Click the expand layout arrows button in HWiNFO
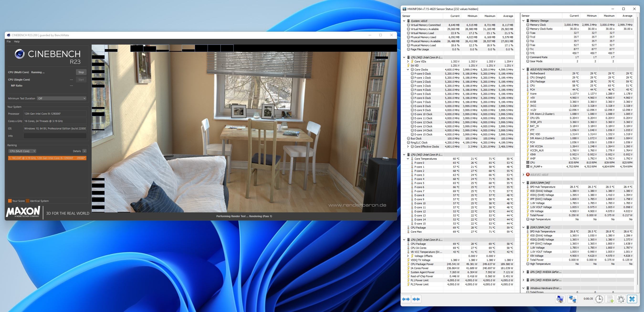Viewport: 644px width, 312px height. (406, 299)
